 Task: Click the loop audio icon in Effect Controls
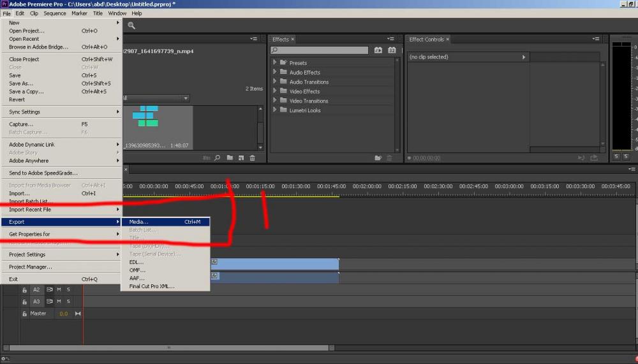tap(581, 158)
